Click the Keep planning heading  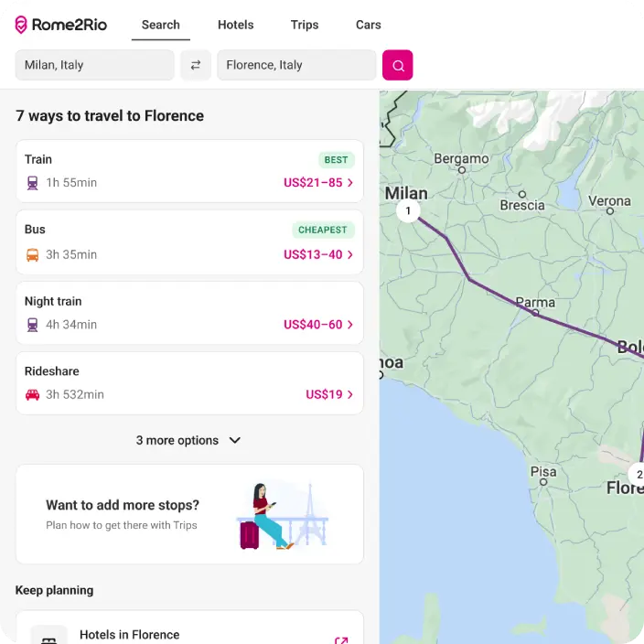pyautogui.click(x=54, y=590)
